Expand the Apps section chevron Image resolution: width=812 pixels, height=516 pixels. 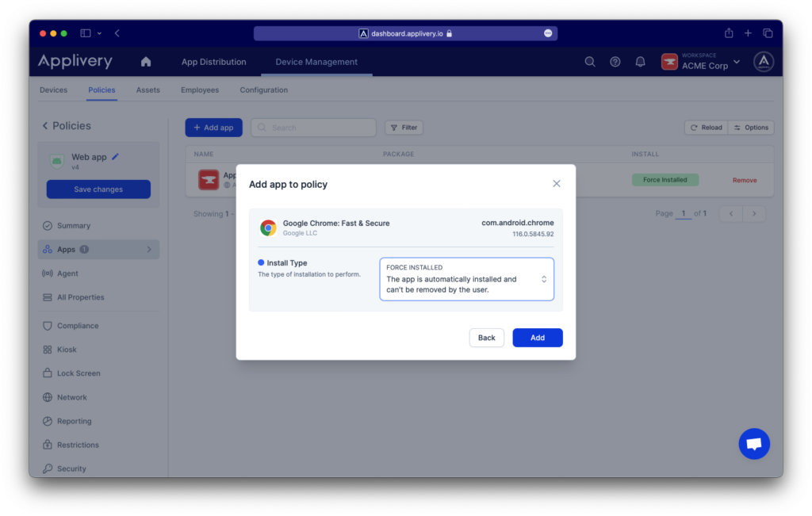(149, 250)
